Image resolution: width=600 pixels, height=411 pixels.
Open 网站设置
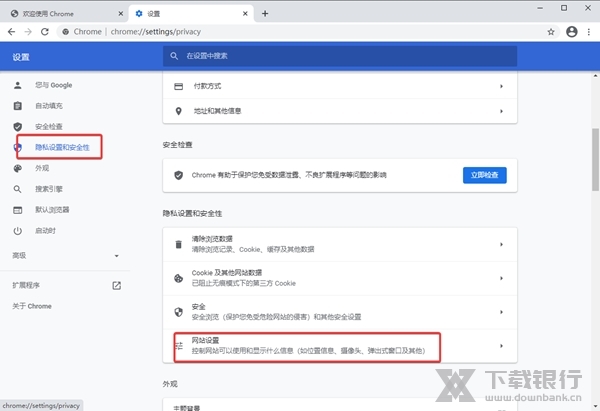pyautogui.click(x=340, y=346)
